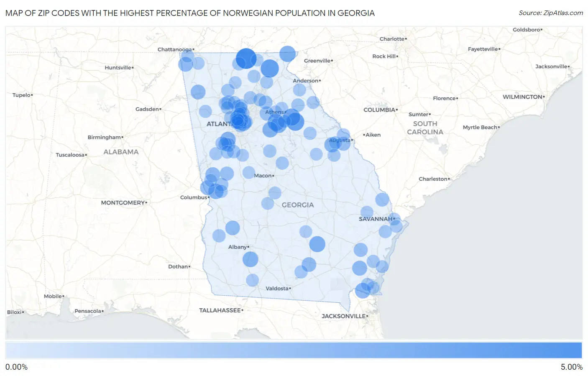
Task: Click the Huntsville city label
Action: pos(118,67)
